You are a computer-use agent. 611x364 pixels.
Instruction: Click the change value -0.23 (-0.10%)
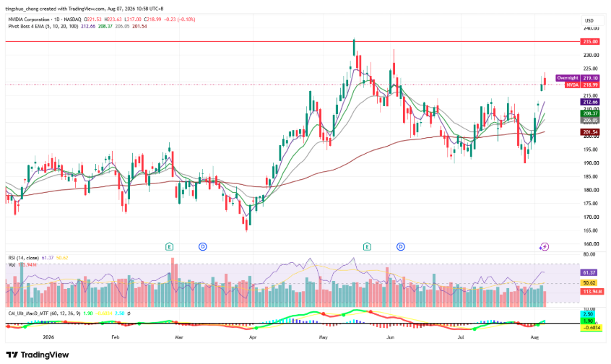point(180,19)
